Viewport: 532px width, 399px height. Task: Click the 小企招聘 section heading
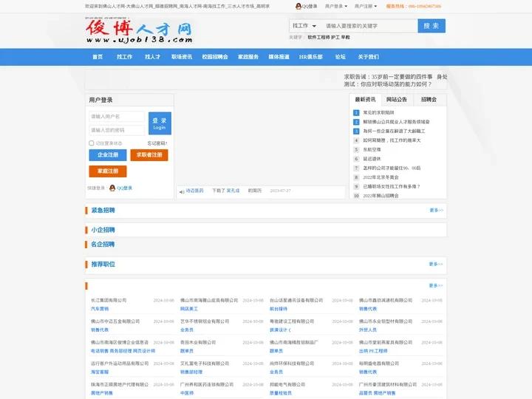click(103, 230)
